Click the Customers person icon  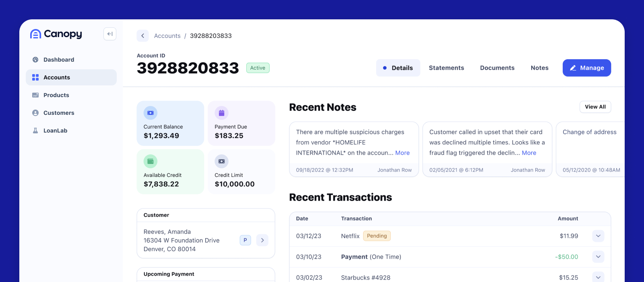click(x=35, y=113)
